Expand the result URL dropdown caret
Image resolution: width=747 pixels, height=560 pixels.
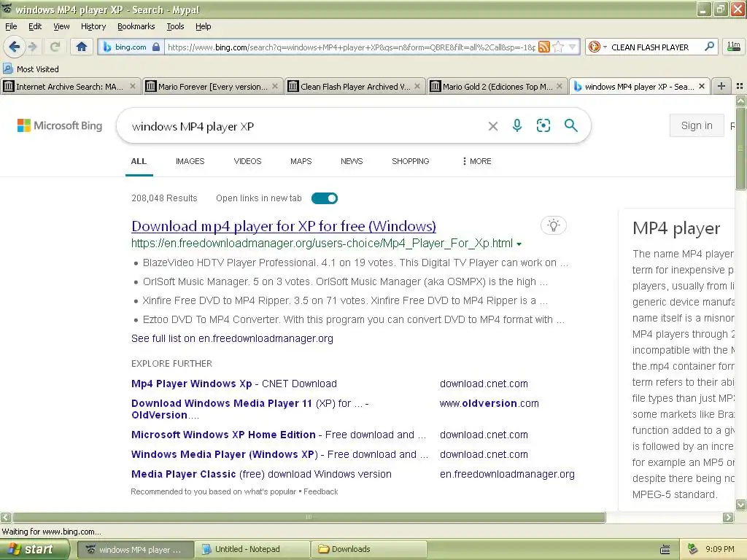click(519, 244)
